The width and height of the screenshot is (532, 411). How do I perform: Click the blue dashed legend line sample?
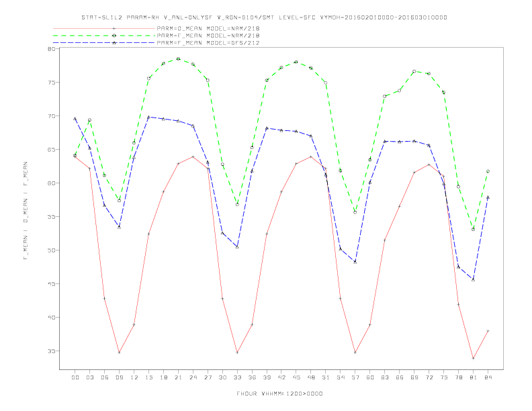[104, 43]
